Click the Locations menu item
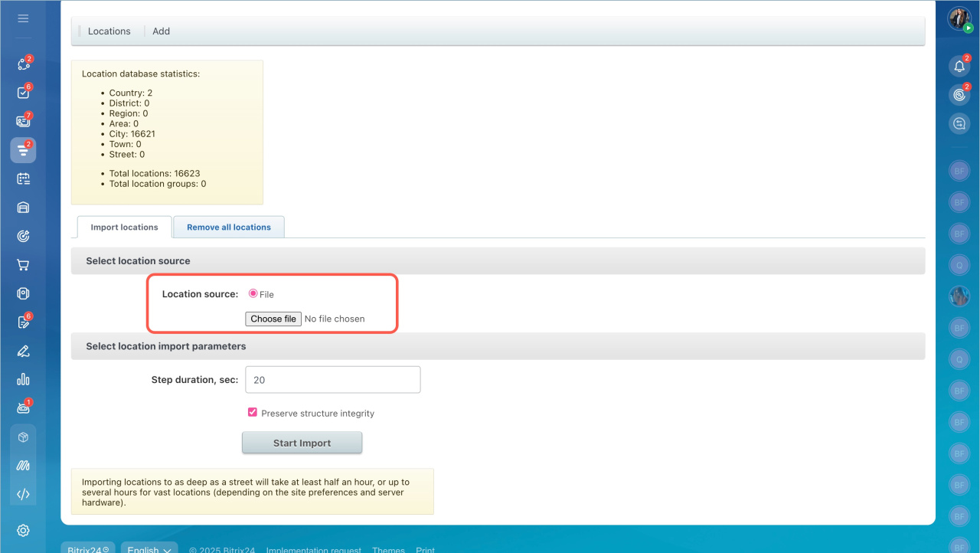This screenshot has width=980, height=553. coord(109,31)
